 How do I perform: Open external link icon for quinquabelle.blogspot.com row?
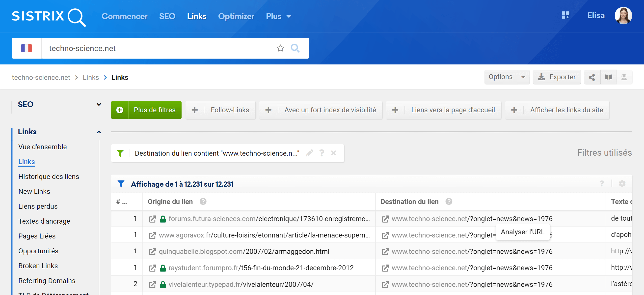pyautogui.click(x=152, y=251)
